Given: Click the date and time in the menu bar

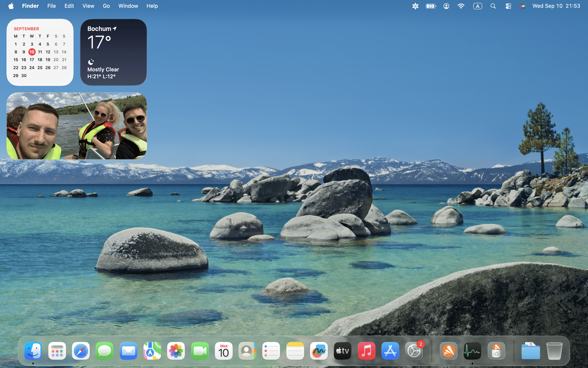Looking at the screenshot, I should (x=556, y=6).
